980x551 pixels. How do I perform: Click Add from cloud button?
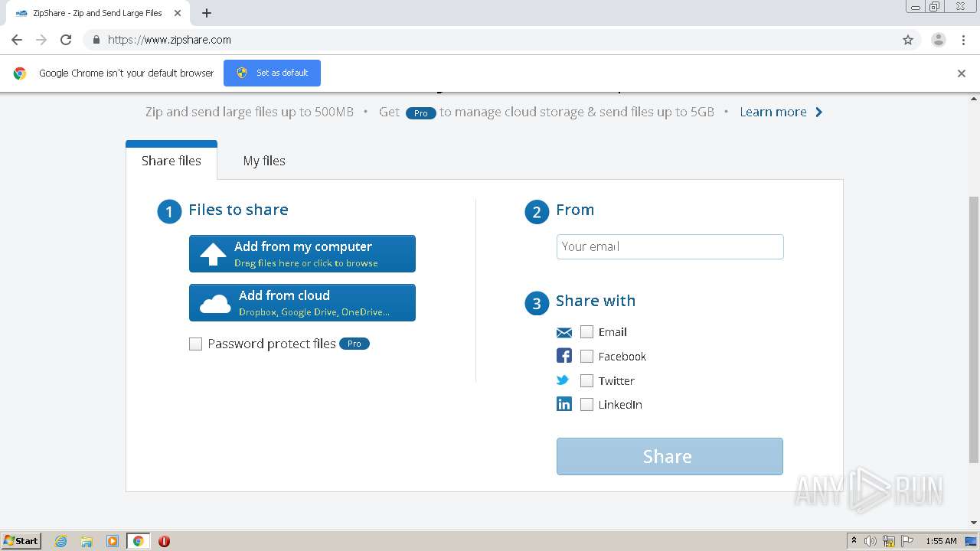302,302
